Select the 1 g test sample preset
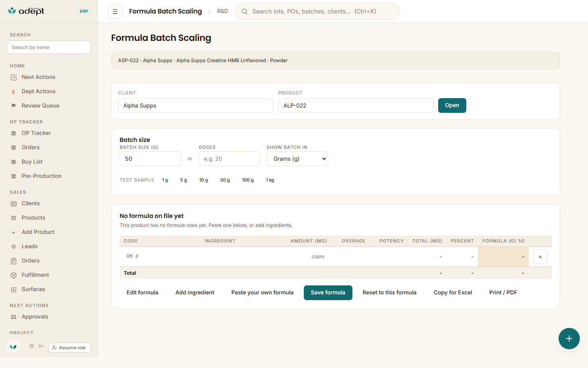 [165, 180]
